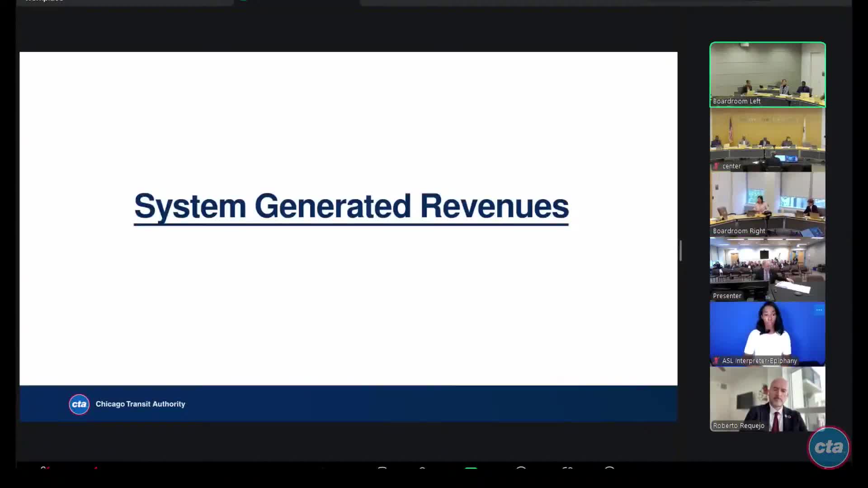
Task: Click the System Generated Revenues heading
Action: (x=351, y=206)
